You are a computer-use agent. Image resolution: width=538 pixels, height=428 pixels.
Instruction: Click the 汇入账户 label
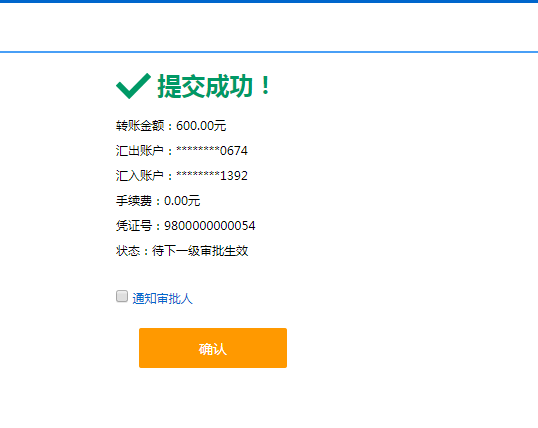[x=140, y=176]
